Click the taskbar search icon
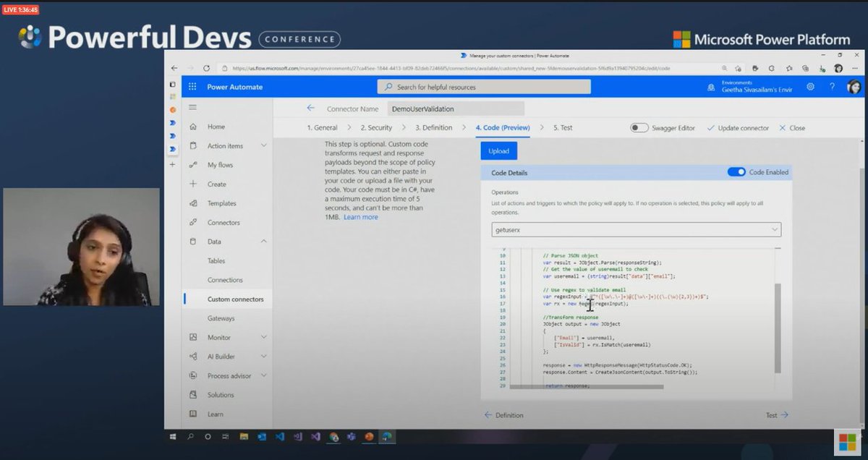 click(191, 437)
